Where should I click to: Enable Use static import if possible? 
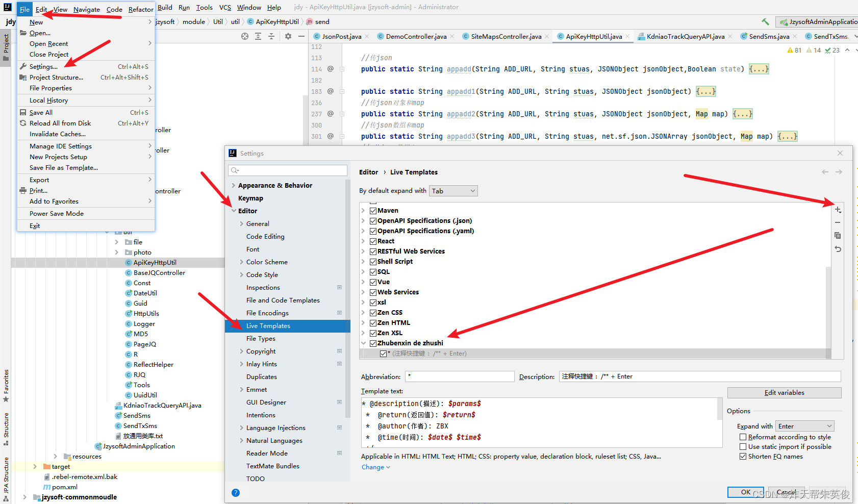(743, 447)
